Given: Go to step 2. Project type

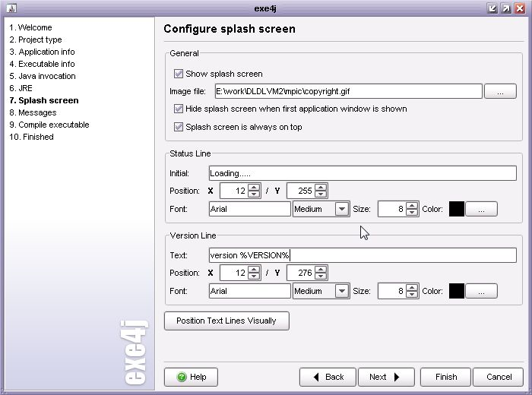Looking at the screenshot, I should coord(36,39).
